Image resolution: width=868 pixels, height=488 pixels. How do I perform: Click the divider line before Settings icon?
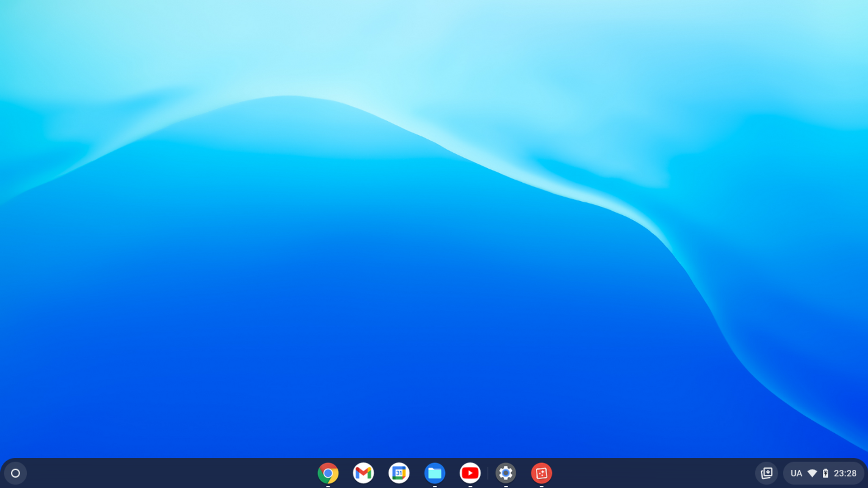coord(488,473)
